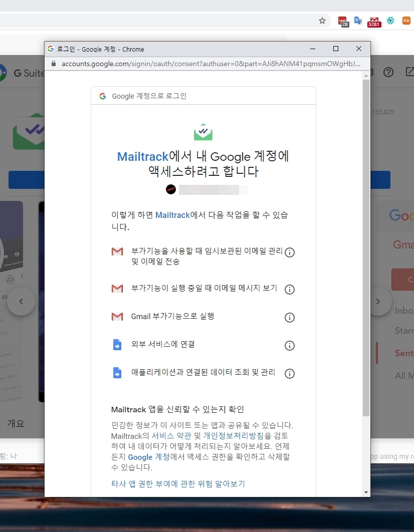Click the Mailtrack envelope logo in consent dialog
This screenshot has height=532, width=414.
pyautogui.click(x=203, y=132)
